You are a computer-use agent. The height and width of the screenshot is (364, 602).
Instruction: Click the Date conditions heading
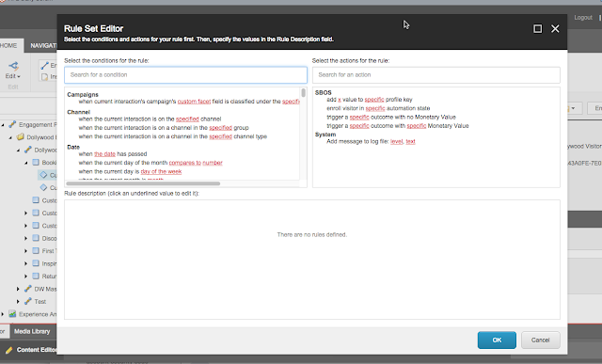[73, 147]
